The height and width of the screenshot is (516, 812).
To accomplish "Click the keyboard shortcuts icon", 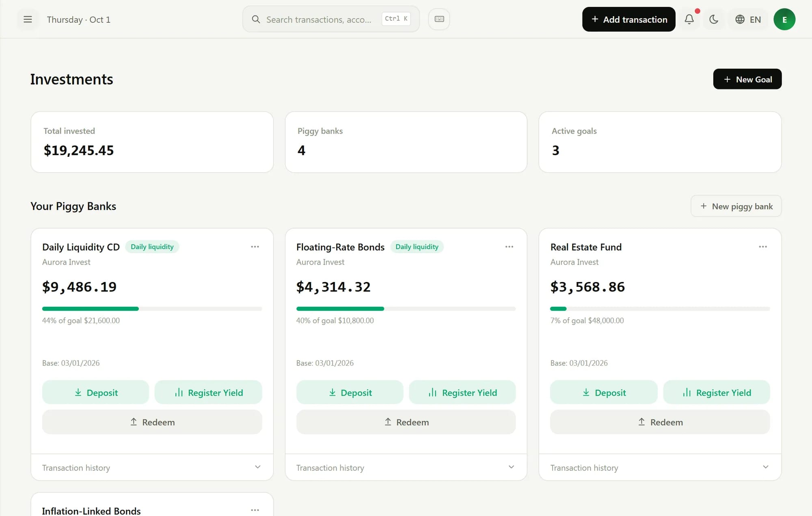I will pyautogui.click(x=439, y=19).
